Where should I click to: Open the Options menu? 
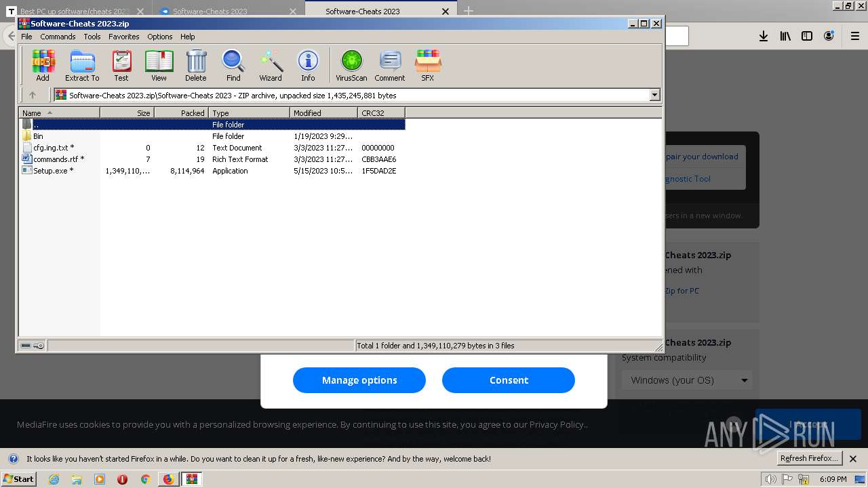[x=160, y=37]
